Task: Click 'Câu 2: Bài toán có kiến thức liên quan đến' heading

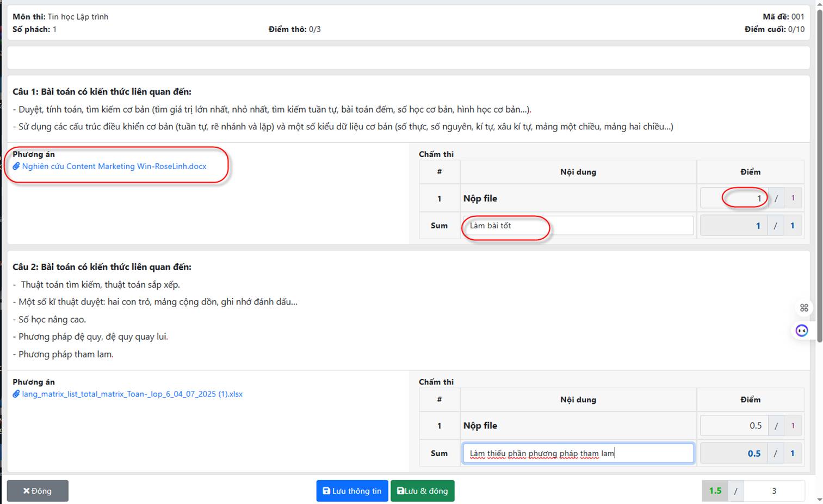Action: click(102, 267)
